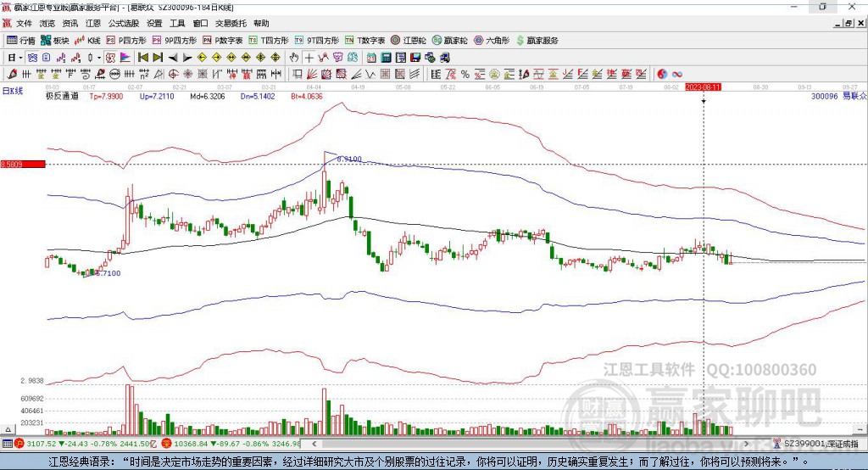Click the infinity symbol icon
This screenshot has width=868, height=470.
click(x=676, y=74)
